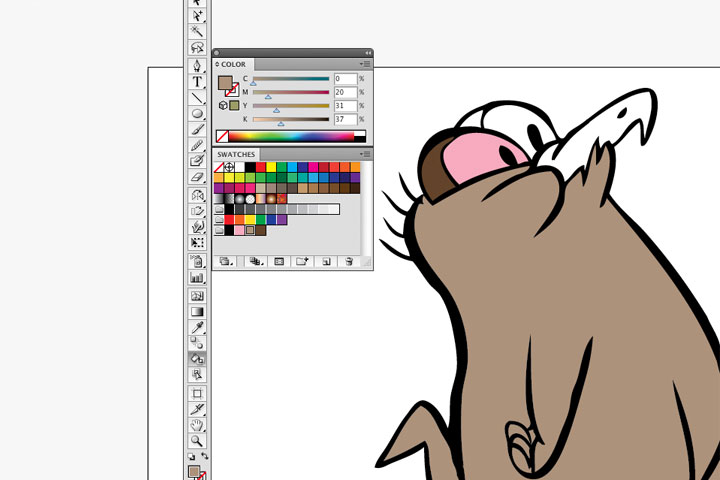Select the Line Segment tool
This screenshot has height=480, width=720.
tap(197, 97)
